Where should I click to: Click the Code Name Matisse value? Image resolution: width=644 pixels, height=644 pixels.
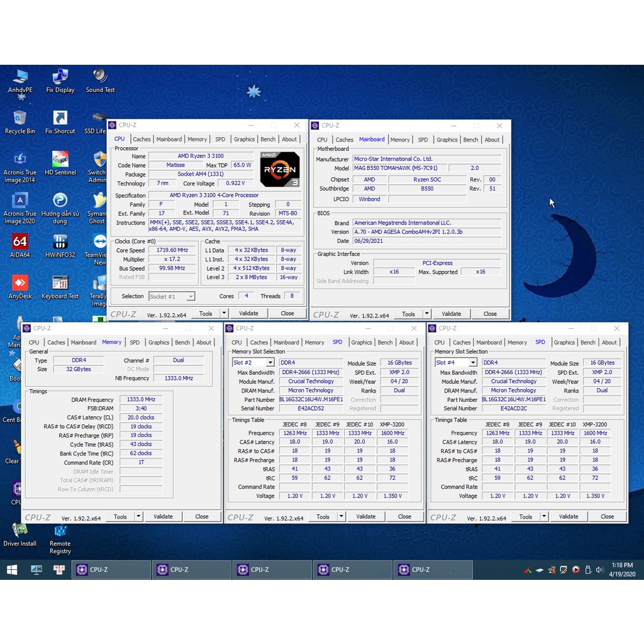point(176,165)
